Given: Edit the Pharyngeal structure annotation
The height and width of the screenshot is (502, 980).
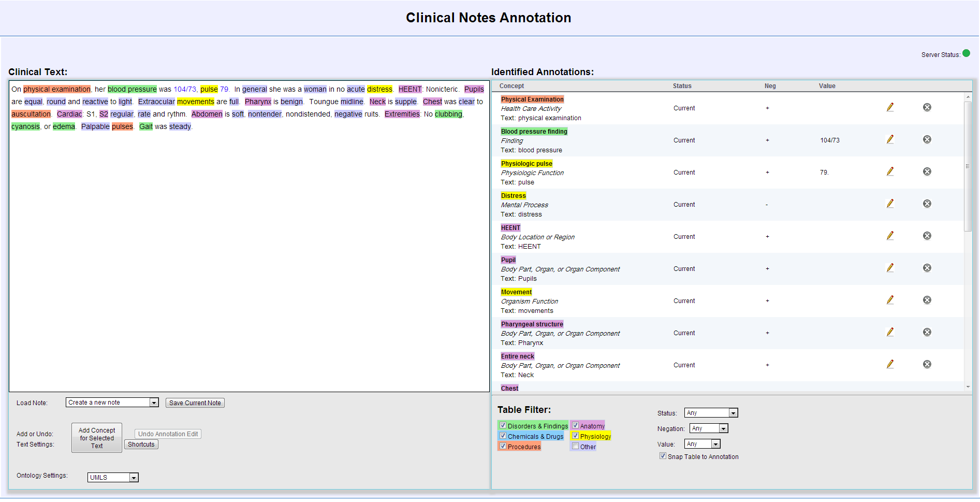Looking at the screenshot, I should pos(890,332).
